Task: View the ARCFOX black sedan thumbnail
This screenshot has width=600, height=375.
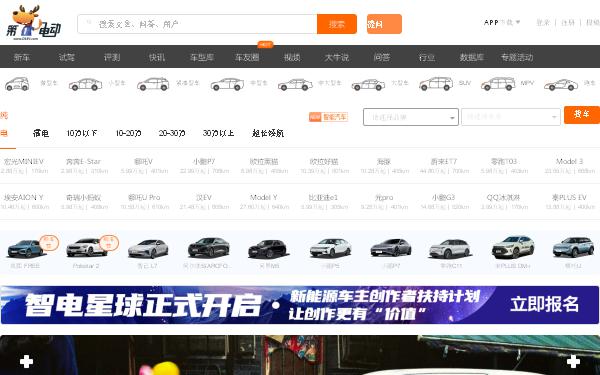Action: [x=209, y=248]
